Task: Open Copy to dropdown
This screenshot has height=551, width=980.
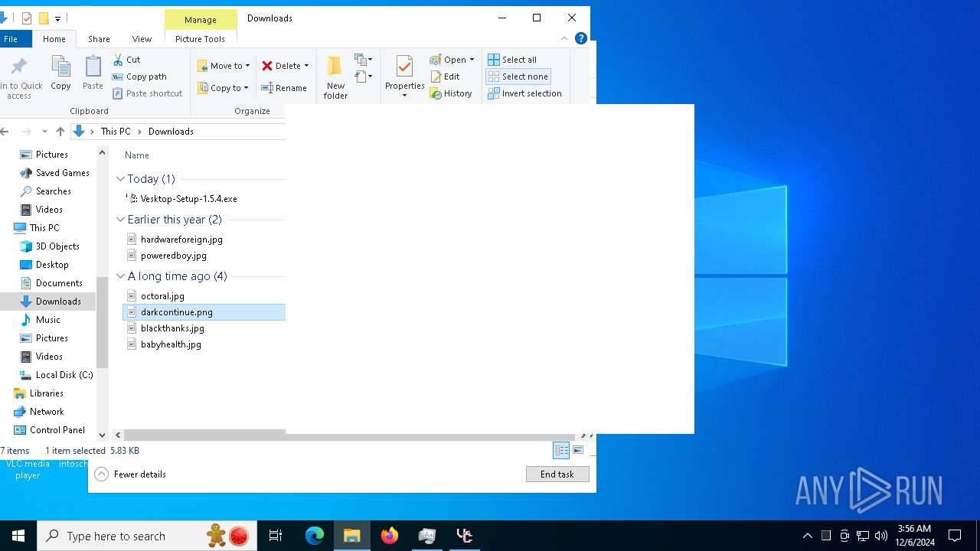Action: pos(223,88)
